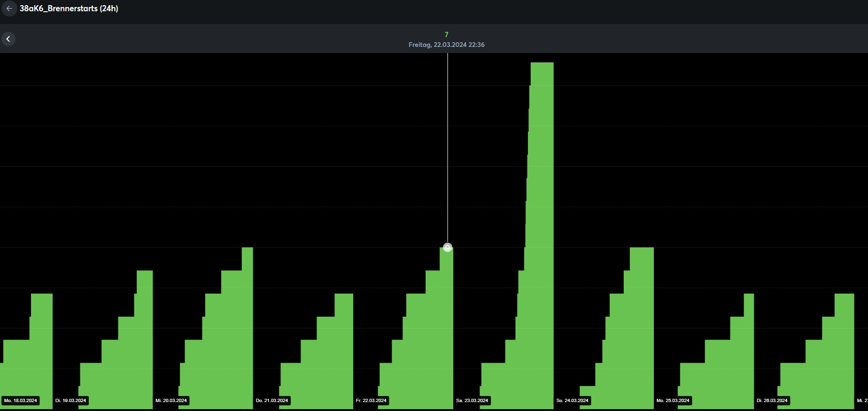Viewport: 868px width, 411px height.
Task: Click the Mi. 20.03.2024 date label
Action: [171, 401]
